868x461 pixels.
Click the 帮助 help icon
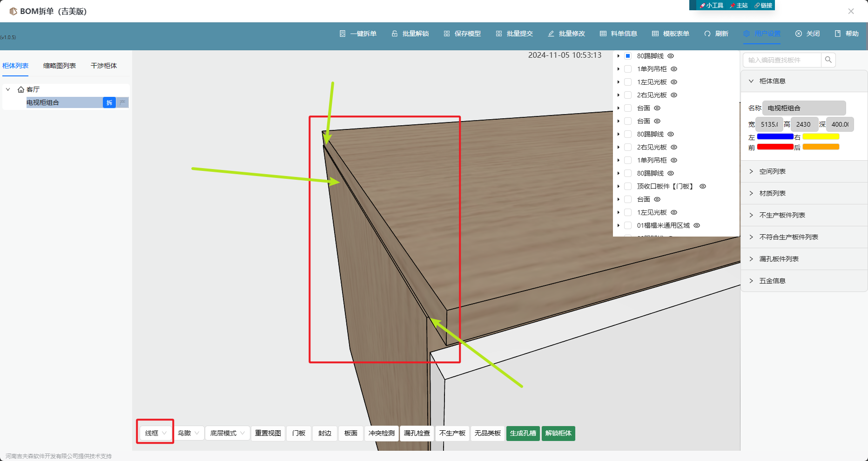838,34
